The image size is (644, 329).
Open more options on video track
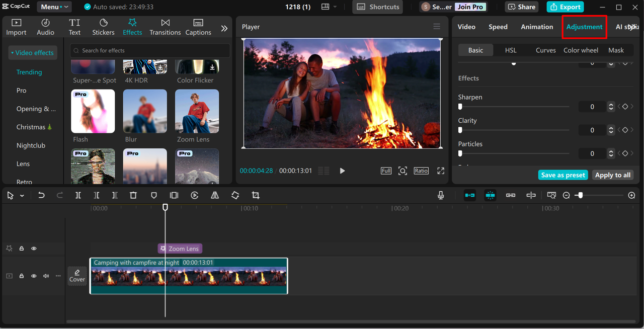pyautogui.click(x=58, y=276)
